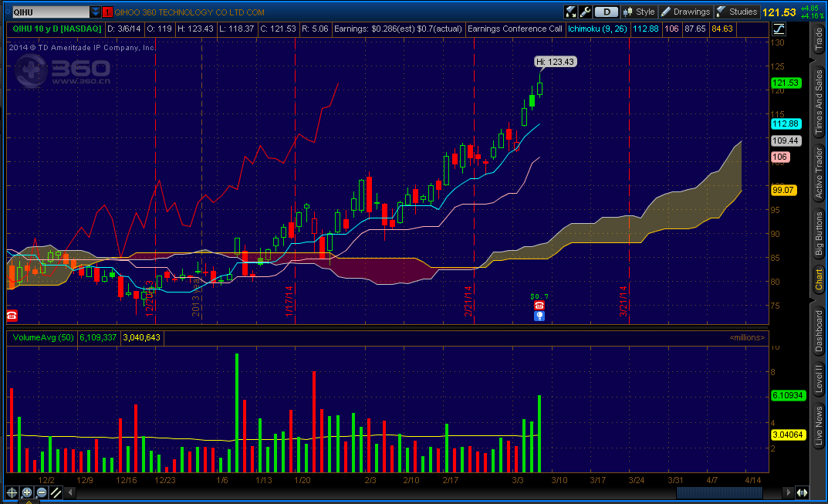
Task: Click the 3,040,643 average volume value
Action: pos(141,337)
